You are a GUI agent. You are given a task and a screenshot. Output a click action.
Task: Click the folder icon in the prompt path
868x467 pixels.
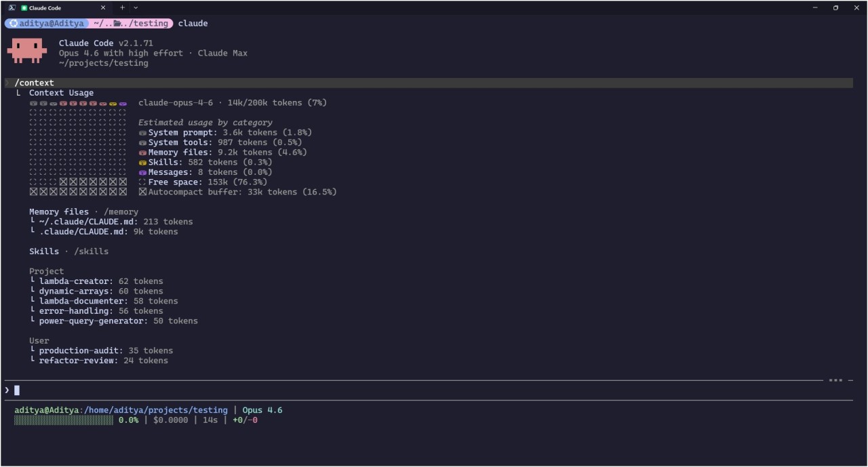click(x=117, y=24)
